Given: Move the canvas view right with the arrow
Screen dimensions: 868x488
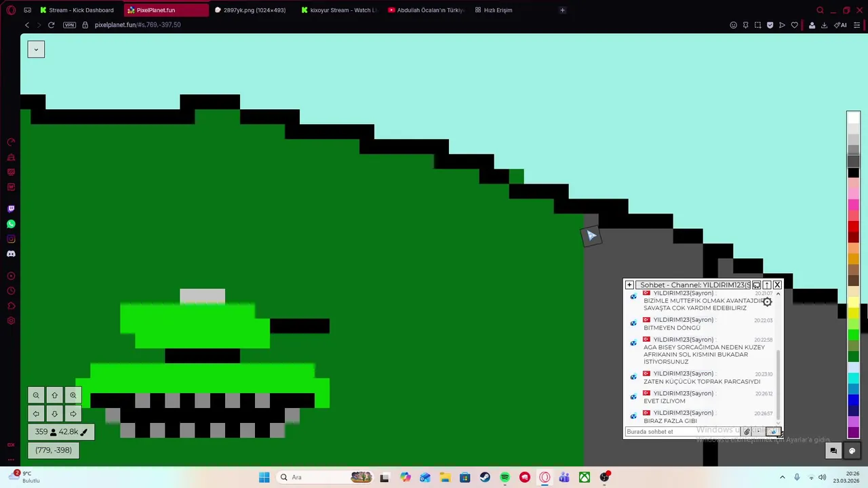Looking at the screenshot, I should pos(73,413).
